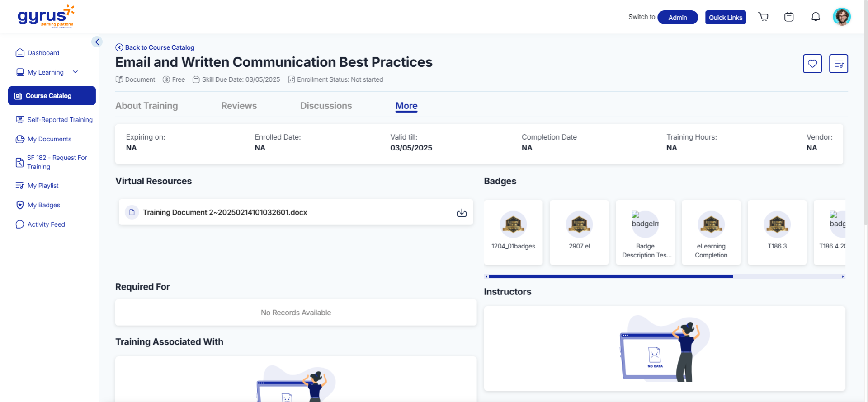
Task: Open My Badges in sidebar
Action: coord(43,205)
